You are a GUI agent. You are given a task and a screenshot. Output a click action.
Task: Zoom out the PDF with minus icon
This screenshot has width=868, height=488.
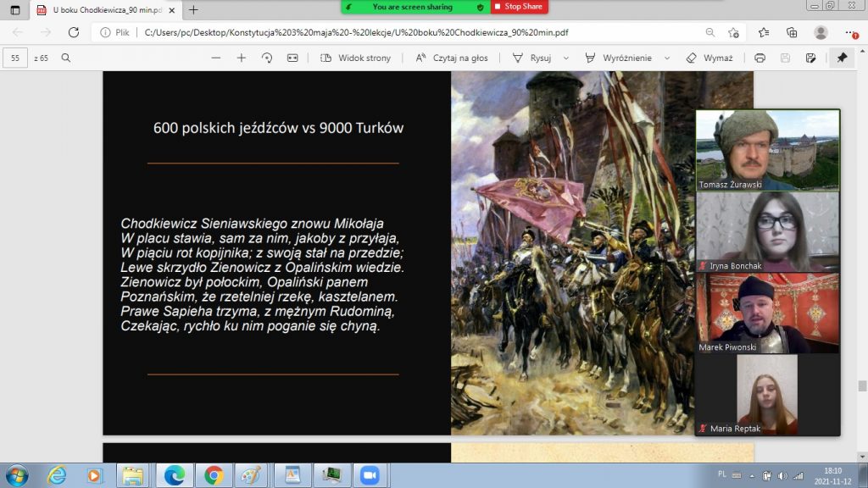tap(216, 58)
